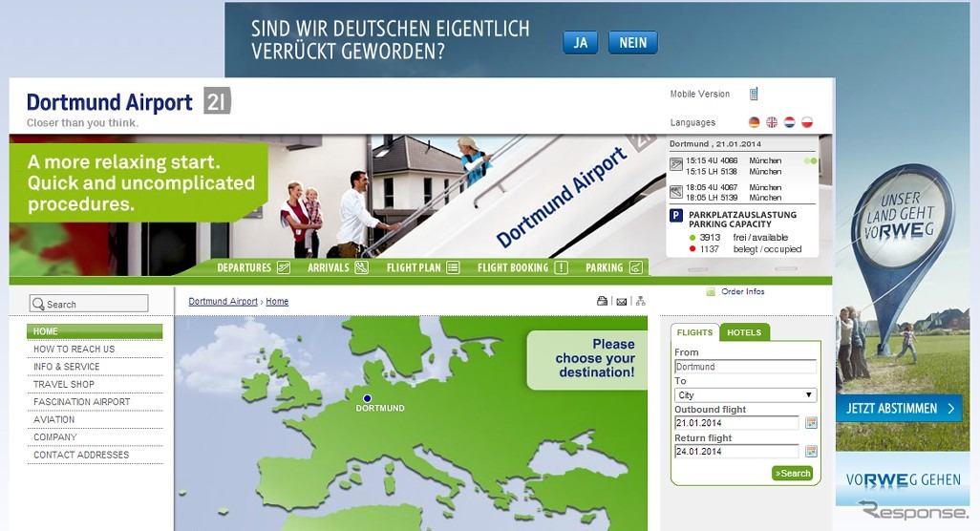Viewport: 980px width, 531px height.
Task: Open Parking in green navigation bar
Action: [614, 267]
